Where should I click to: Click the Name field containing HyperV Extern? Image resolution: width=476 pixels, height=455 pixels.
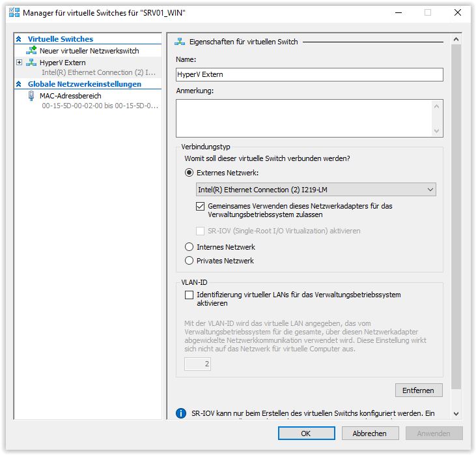point(309,74)
